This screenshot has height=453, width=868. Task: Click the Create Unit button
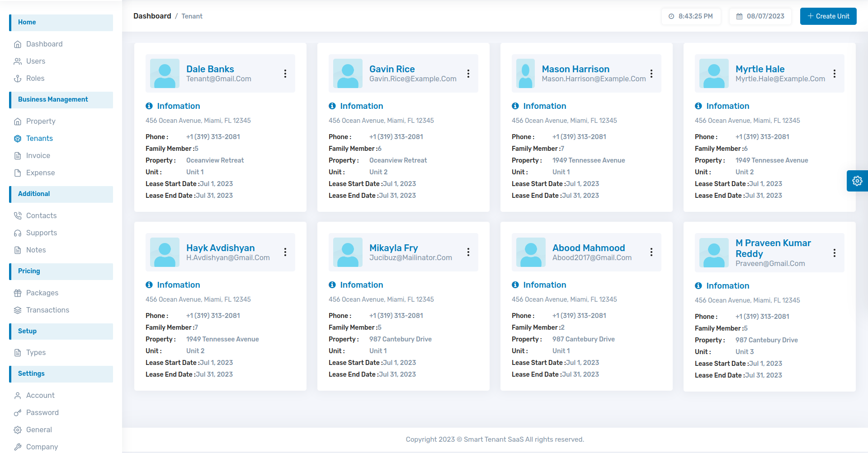point(828,16)
